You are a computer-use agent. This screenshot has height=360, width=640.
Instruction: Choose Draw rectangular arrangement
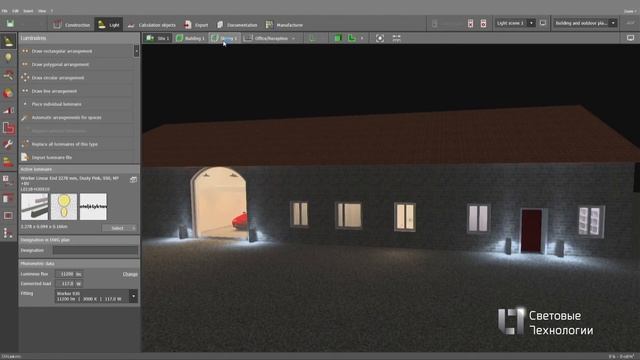[77, 51]
